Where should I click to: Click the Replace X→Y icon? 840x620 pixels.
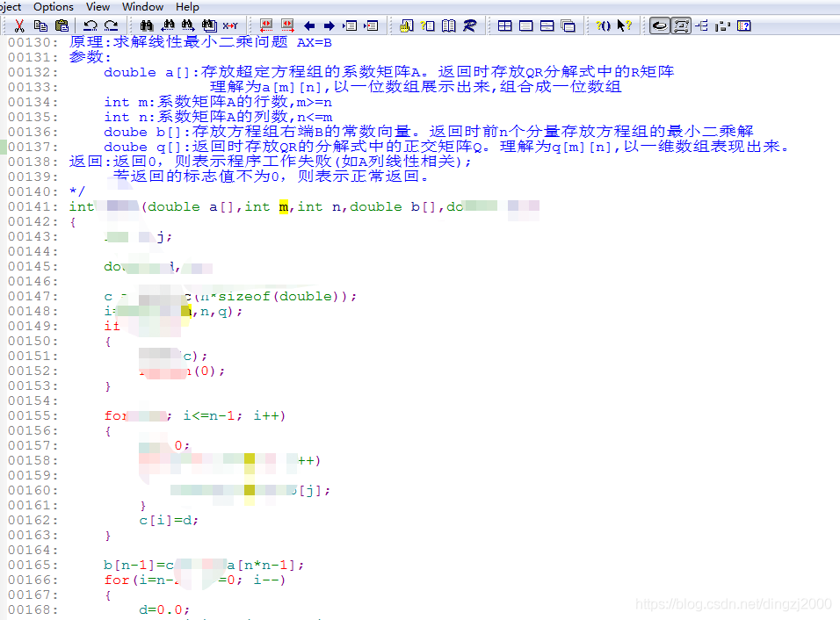point(230,25)
